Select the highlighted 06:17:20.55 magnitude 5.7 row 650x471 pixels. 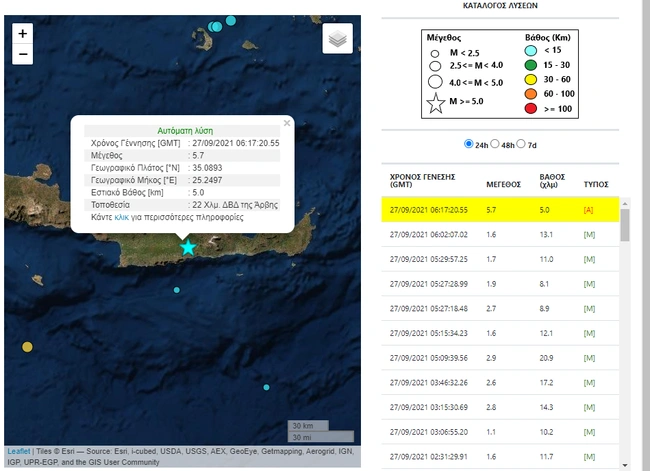pos(502,209)
